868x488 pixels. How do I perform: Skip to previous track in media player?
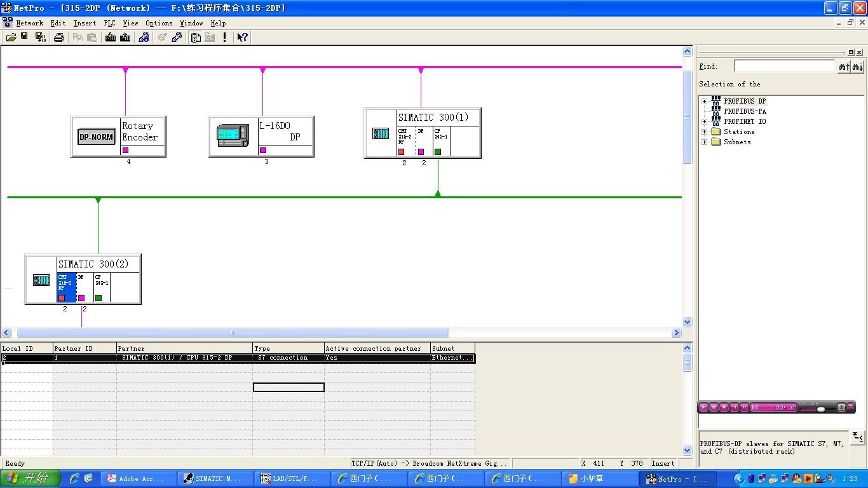pos(734,407)
